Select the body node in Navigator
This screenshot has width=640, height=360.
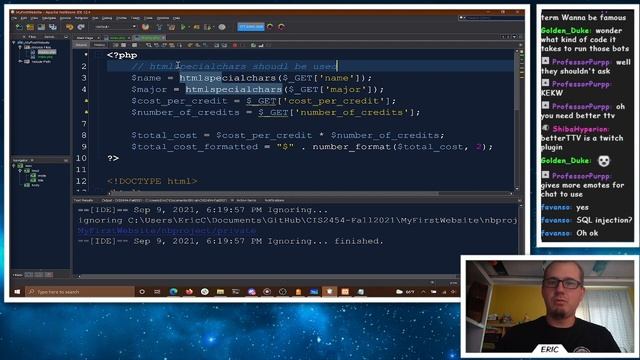tap(35, 185)
